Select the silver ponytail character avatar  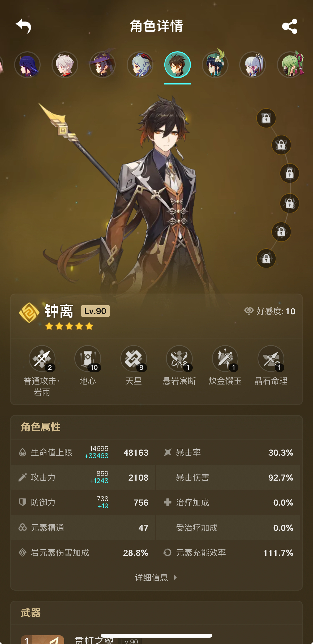click(252, 65)
